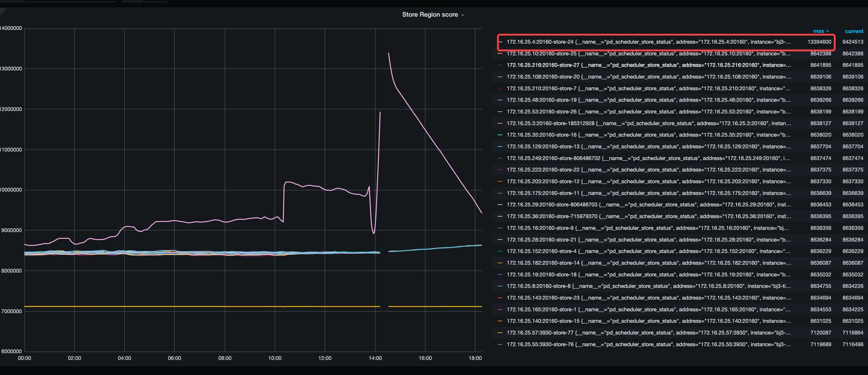Click the store-25 series color line icon
The image size is (868, 375).
(x=500, y=54)
